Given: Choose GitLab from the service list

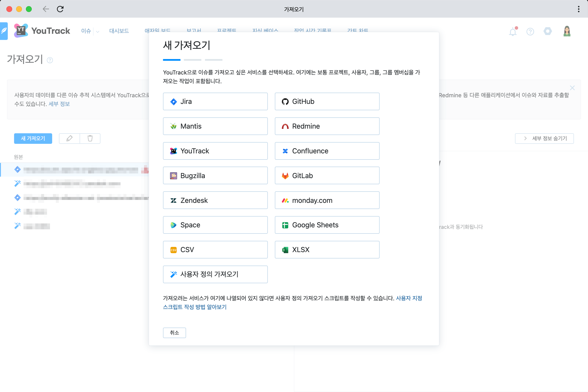Looking at the screenshot, I should 327,175.
